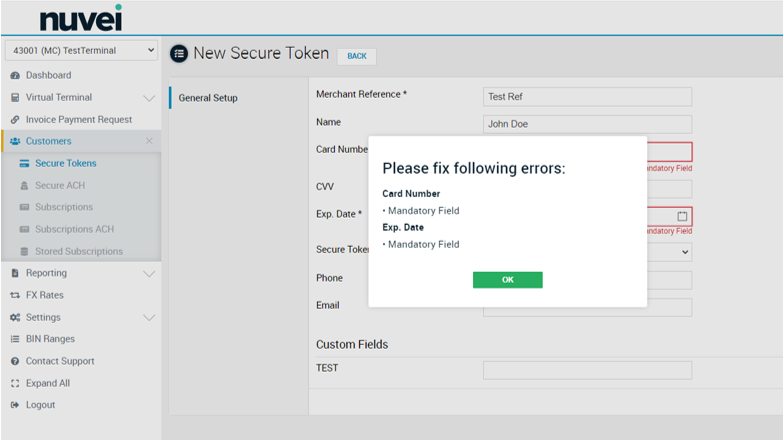Collapse the Customers menu section
Screen dimensions: 783x440
click(149, 142)
